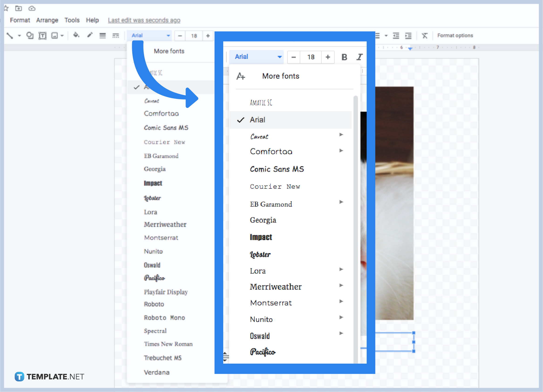The image size is (543, 392).
Task: Click the Decrease indent icon
Action: click(396, 35)
